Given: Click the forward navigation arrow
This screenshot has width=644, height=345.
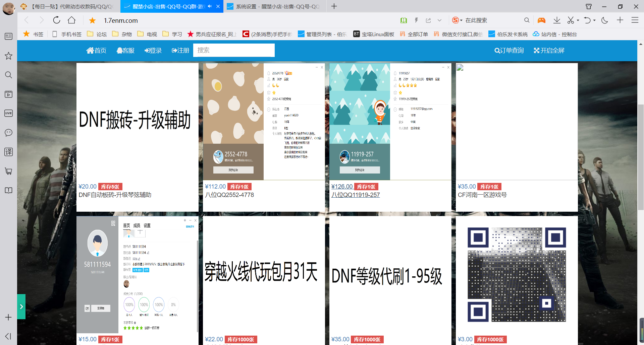Looking at the screenshot, I should tap(42, 20).
